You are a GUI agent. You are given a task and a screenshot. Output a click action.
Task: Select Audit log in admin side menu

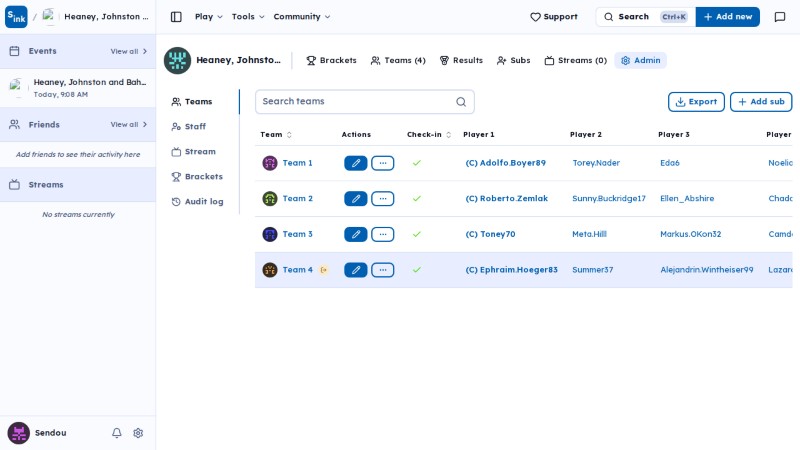coord(197,202)
